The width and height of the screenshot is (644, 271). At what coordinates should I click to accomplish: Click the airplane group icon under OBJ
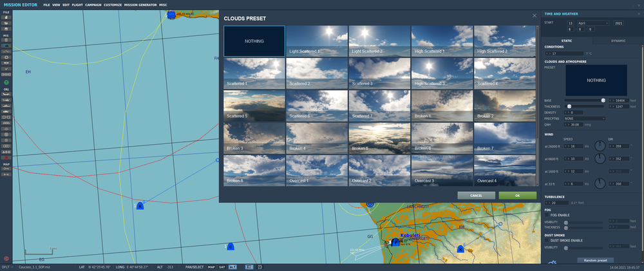pyautogui.click(x=6, y=94)
